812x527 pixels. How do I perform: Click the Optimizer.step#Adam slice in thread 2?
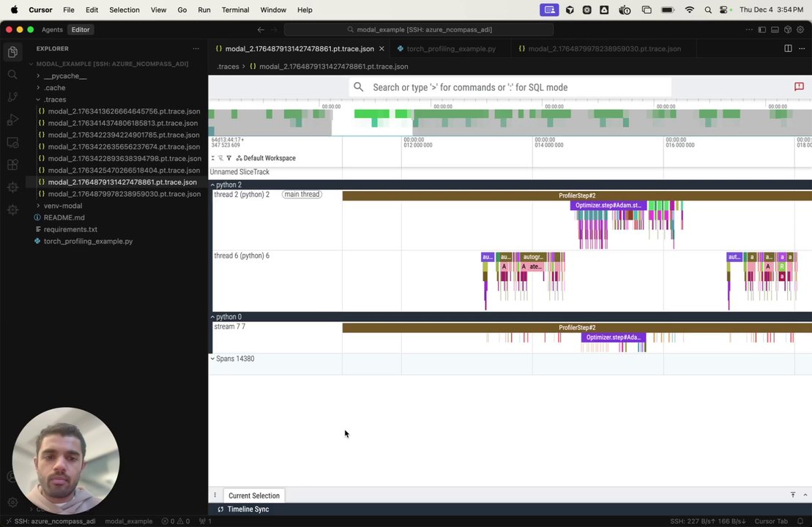pos(608,206)
